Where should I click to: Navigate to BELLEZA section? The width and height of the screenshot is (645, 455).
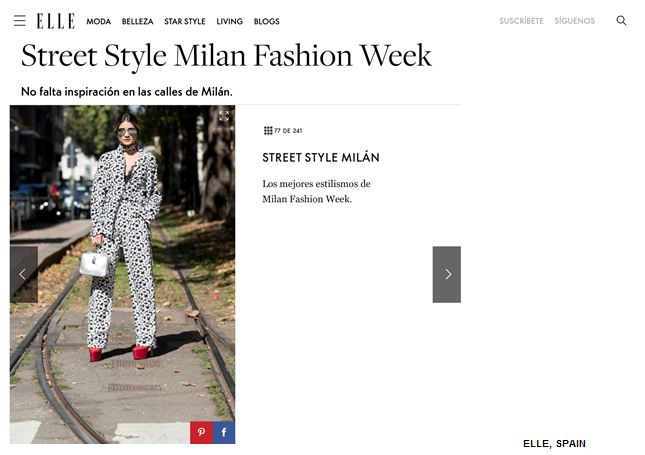click(x=138, y=21)
